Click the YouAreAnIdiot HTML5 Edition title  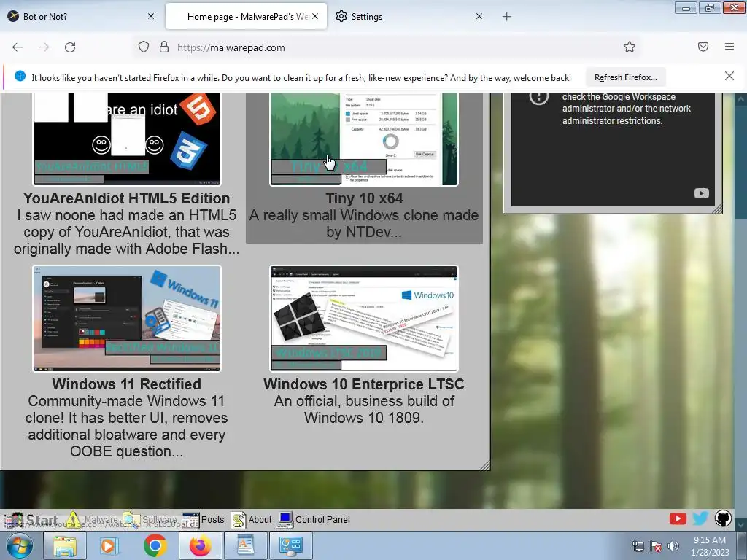click(x=127, y=198)
